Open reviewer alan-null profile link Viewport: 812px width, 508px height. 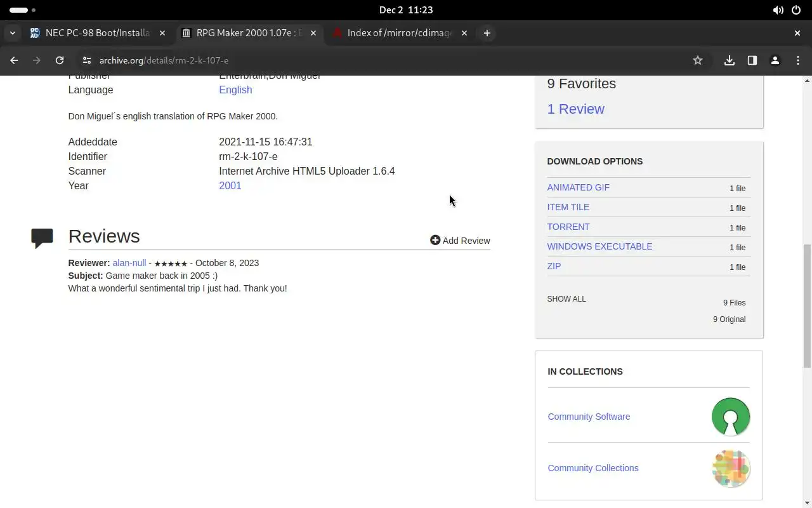[129, 263]
